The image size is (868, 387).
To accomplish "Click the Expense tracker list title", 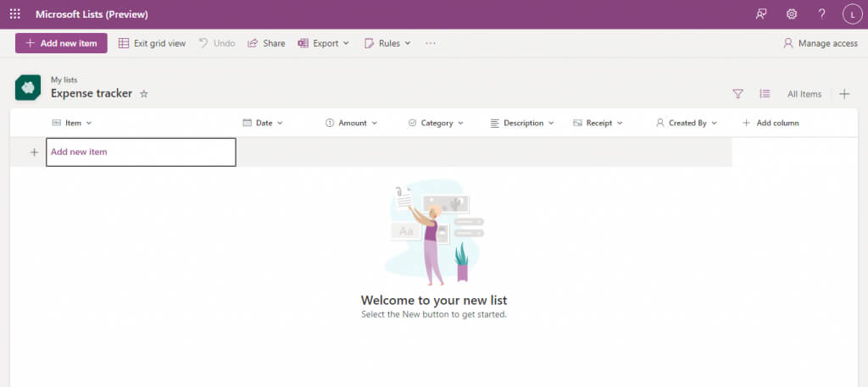I will pos(92,93).
